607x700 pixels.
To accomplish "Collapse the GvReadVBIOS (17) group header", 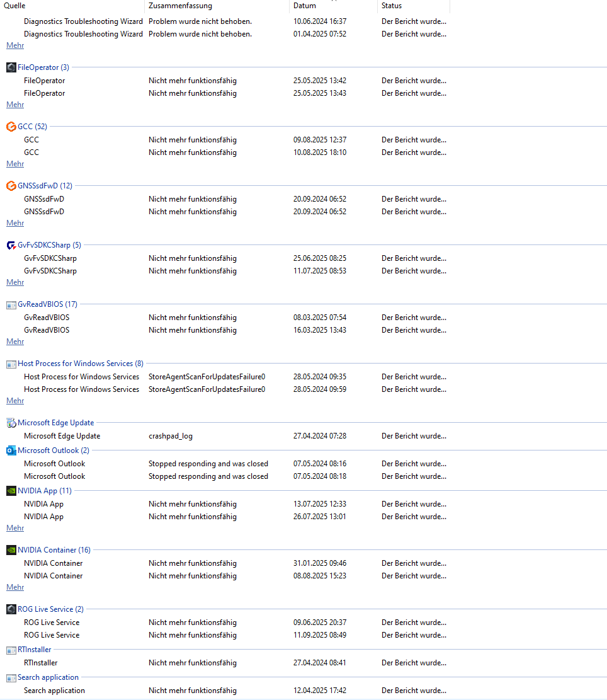I will (x=47, y=304).
